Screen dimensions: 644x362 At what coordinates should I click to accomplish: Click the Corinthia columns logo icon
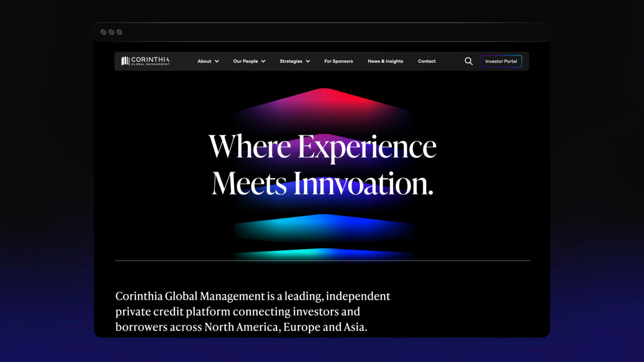(125, 61)
